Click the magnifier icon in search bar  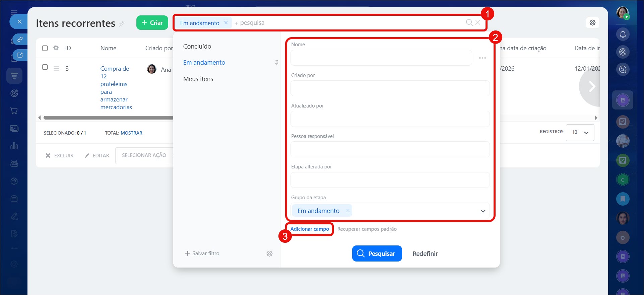(x=469, y=22)
